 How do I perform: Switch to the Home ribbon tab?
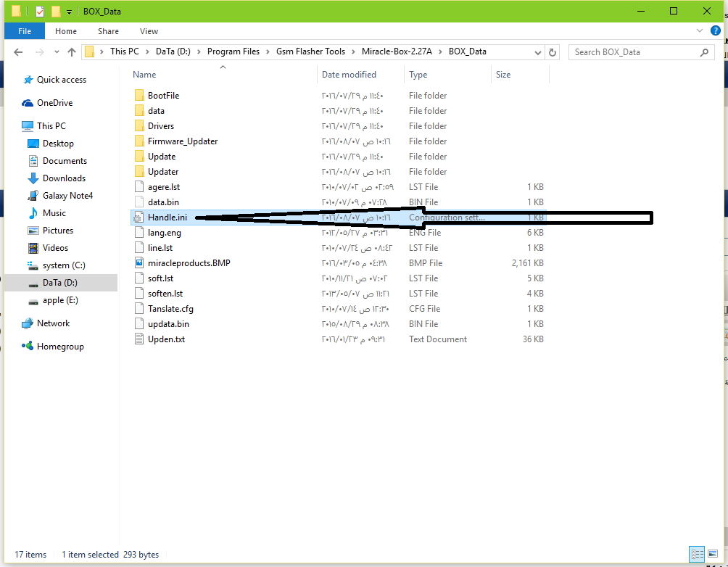pos(65,31)
